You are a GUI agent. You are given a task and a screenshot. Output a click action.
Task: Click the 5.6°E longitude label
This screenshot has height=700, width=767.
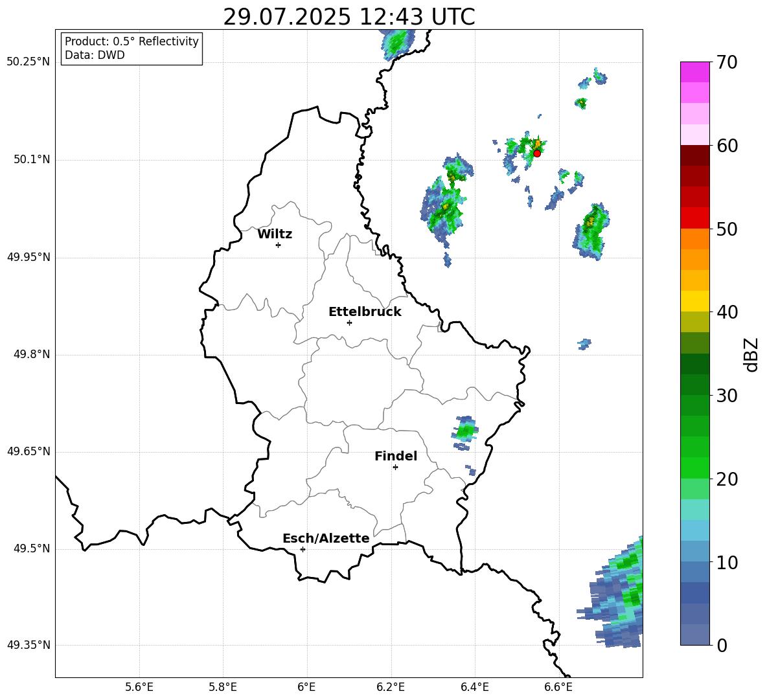coord(139,687)
